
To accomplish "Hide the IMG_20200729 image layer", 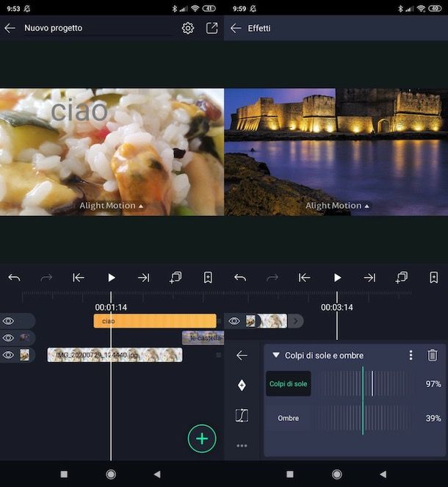I will (x=9, y=355).
